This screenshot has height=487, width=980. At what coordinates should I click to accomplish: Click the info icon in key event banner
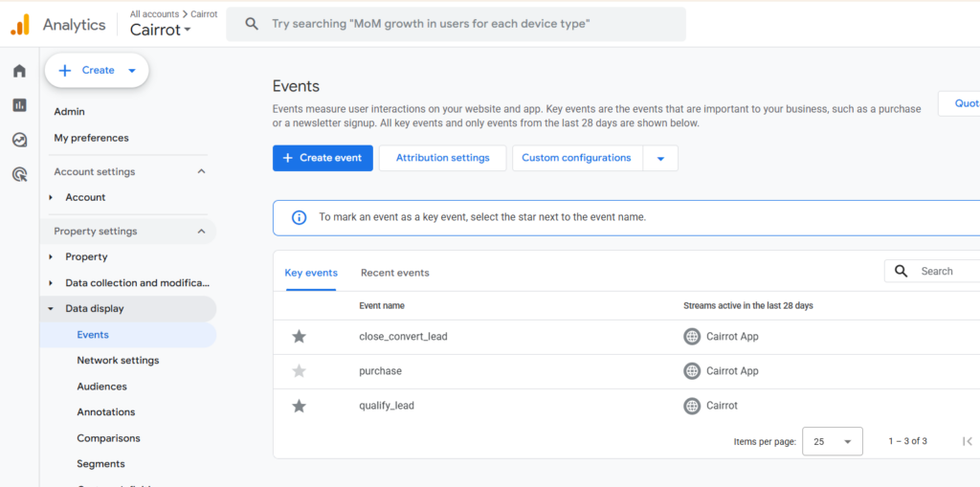click(300, 217)
